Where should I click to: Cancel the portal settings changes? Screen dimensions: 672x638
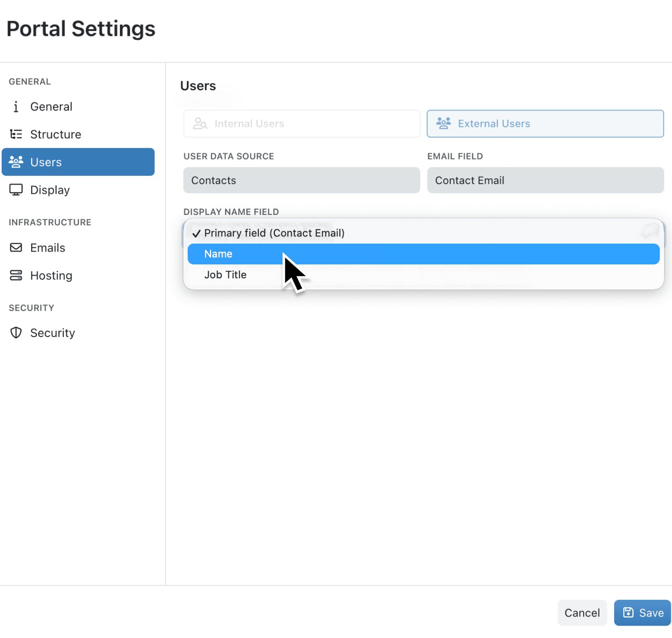coord(582,612)
